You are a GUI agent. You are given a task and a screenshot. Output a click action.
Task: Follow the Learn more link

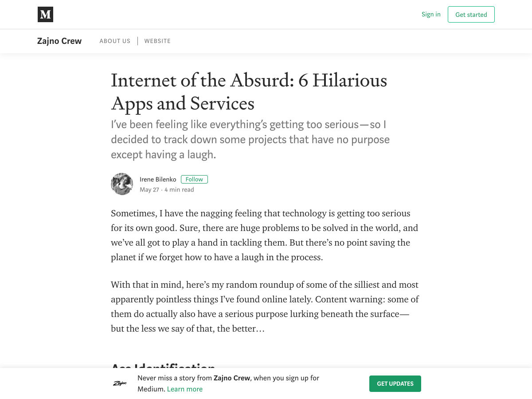point(185,389)
